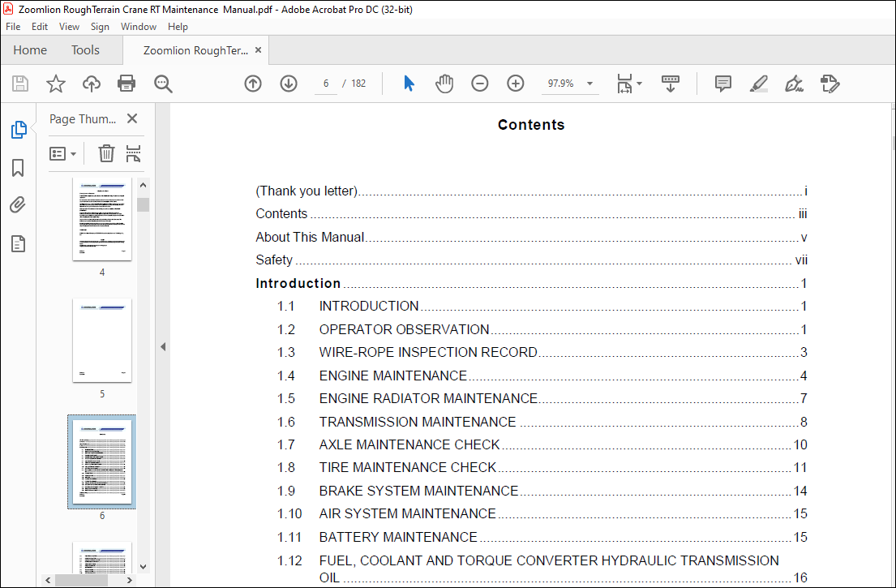
Task: Switch to the Tools tab
Action: [x=85, y=49]
